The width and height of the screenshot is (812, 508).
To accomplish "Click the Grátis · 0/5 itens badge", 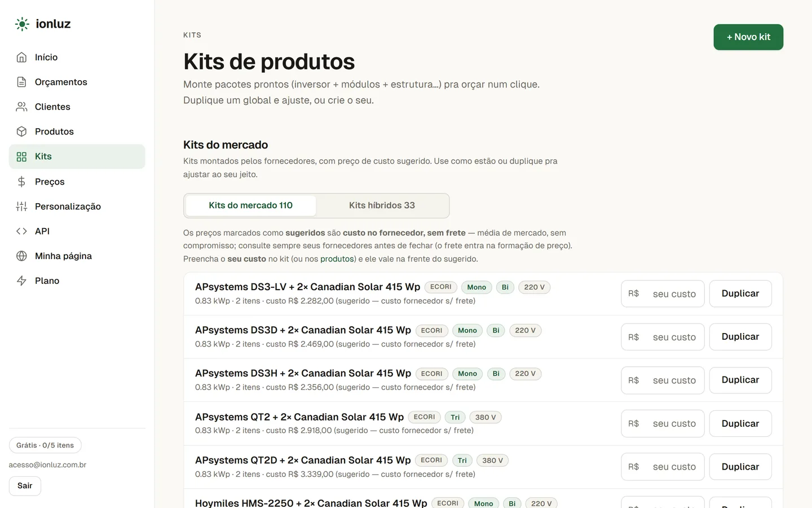I will [45, 445].
